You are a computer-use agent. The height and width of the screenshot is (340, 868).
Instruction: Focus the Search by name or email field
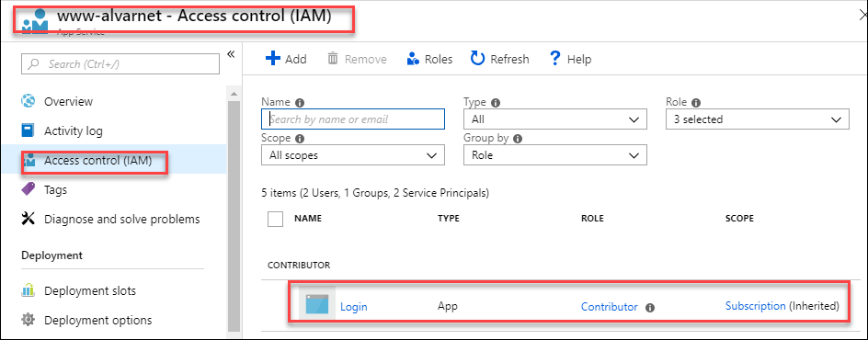[353, 119]
